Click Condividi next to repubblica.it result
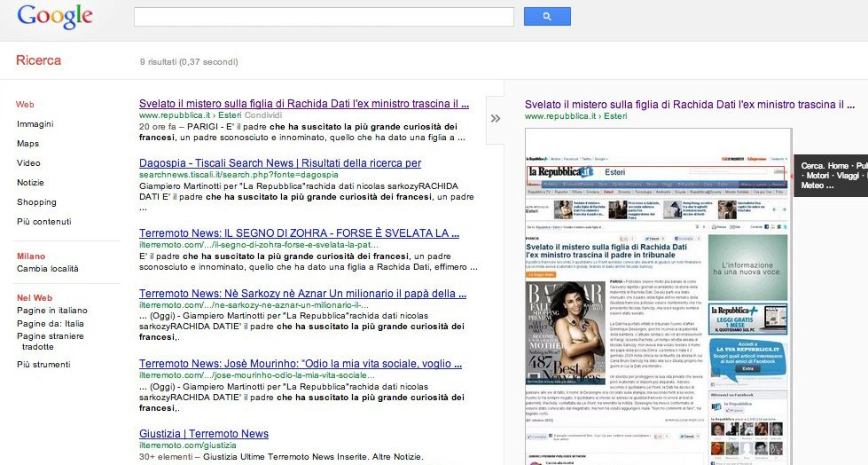 pyautogui.click(x=263, y=115)
